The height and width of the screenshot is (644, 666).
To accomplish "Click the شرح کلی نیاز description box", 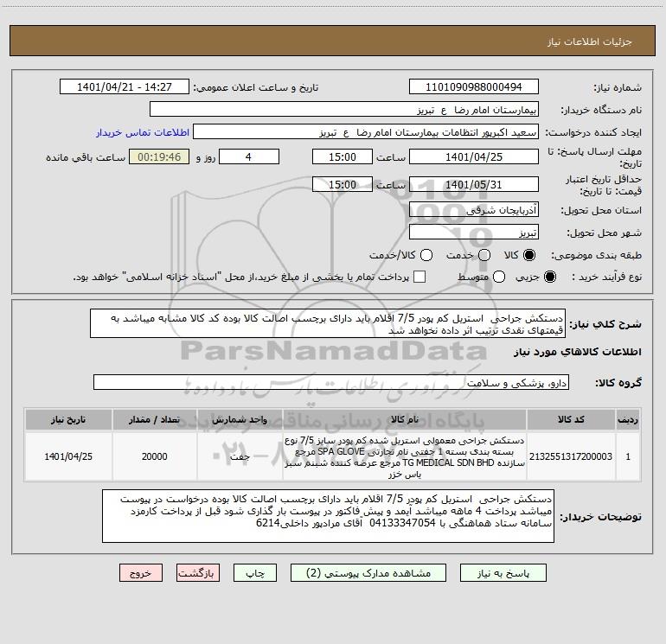I will pos(328,323).
